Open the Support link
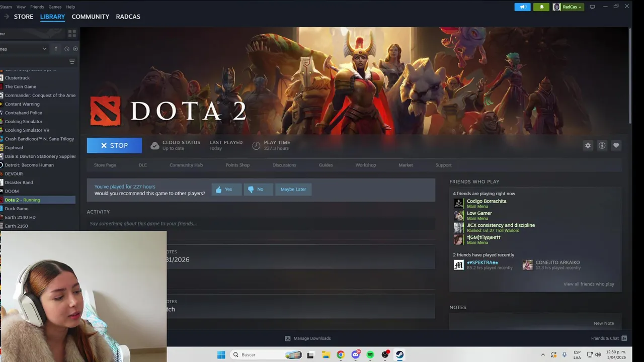Image resolution: width=644 pixels, height=362 pixels. [443, 165]
